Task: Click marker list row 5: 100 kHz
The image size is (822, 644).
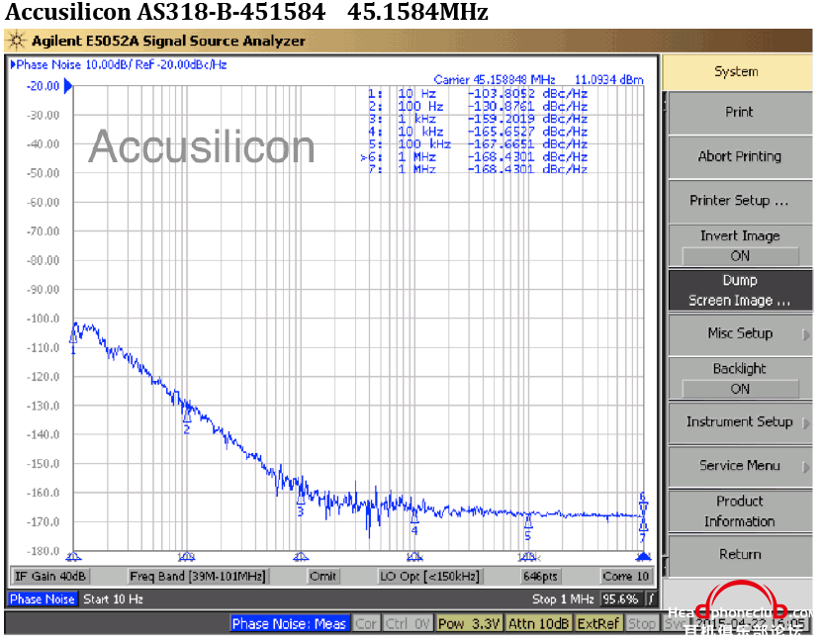Action: tap(477, 143)
